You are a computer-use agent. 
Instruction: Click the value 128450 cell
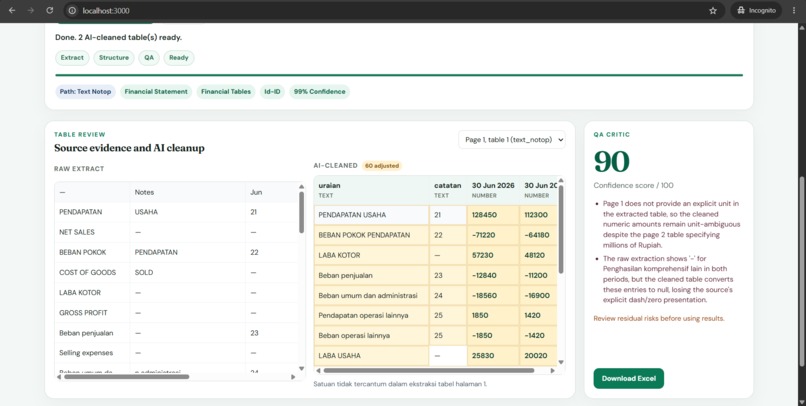pos(493,215)
